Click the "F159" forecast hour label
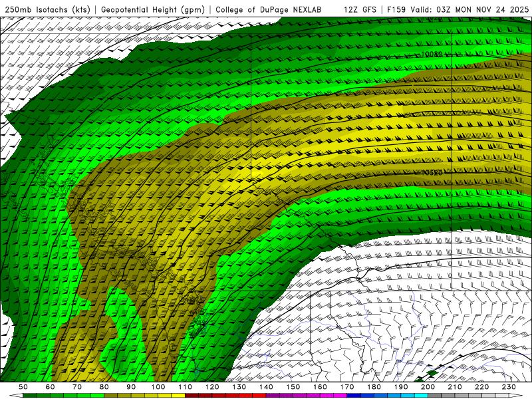Viewport: 532px width, 399px height. click(x=396, y=9)
